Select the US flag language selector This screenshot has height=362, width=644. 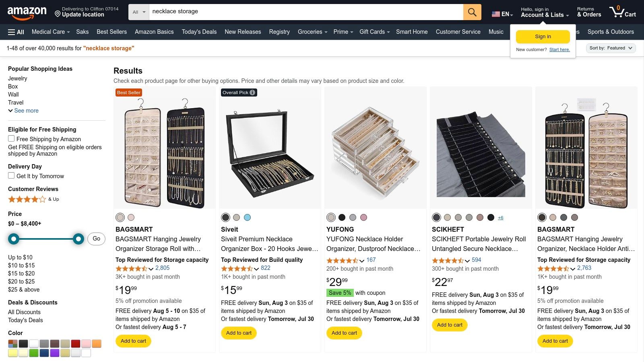pyautogui.click(x=502, y=14)
